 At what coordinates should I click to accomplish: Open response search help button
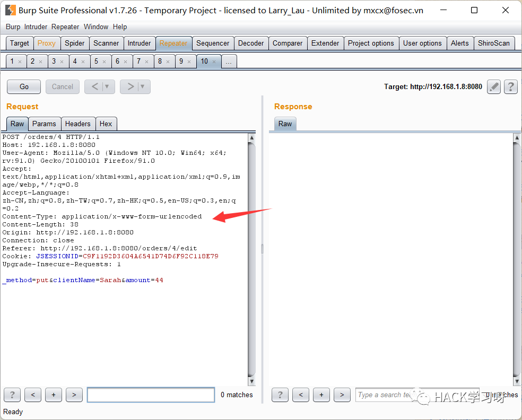(280, 395)
